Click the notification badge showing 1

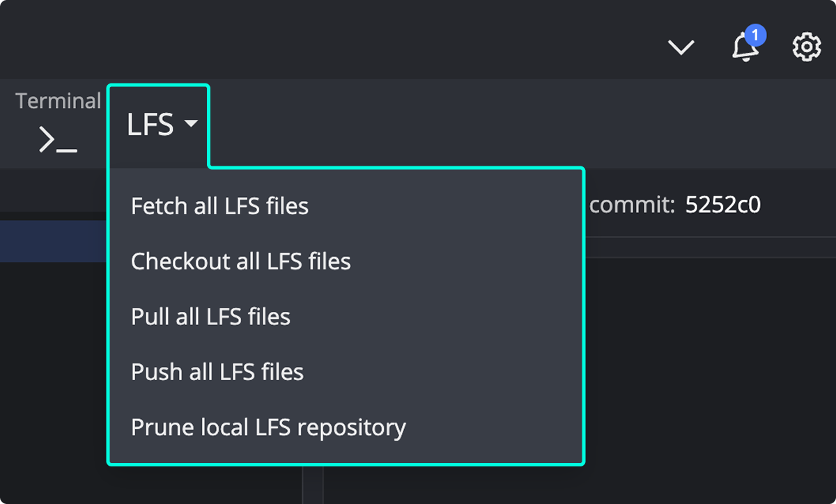point(757,35)
